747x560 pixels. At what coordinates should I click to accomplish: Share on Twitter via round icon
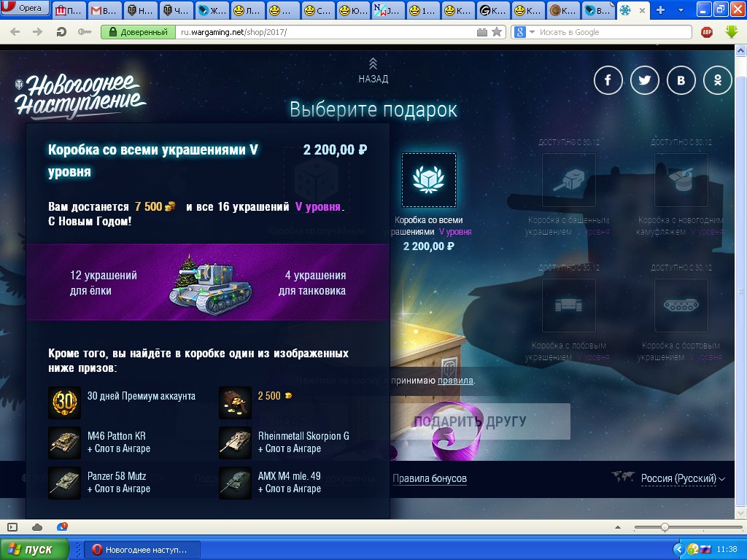click(x=645, y=80)
